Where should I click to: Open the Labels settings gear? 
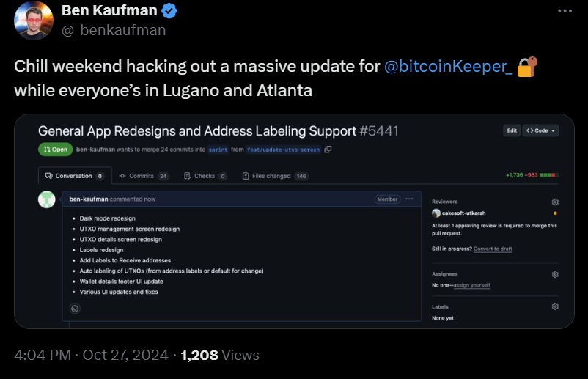(x=555, y=306)
